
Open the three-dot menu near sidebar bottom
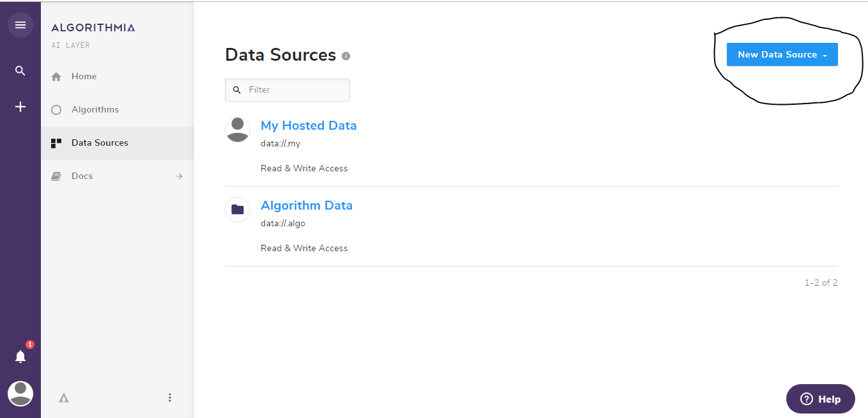[170, 397]
